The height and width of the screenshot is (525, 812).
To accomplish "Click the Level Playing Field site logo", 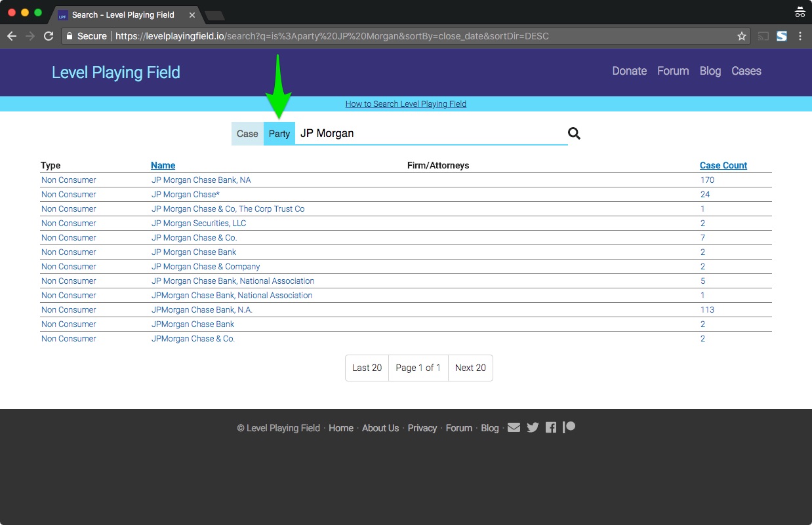I will [116, 72].
